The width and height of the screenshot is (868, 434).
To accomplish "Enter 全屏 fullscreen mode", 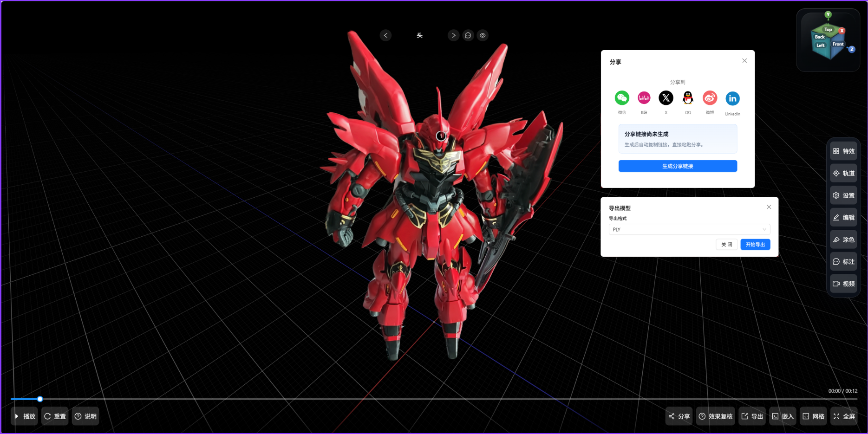I will [x=844, y=416].
